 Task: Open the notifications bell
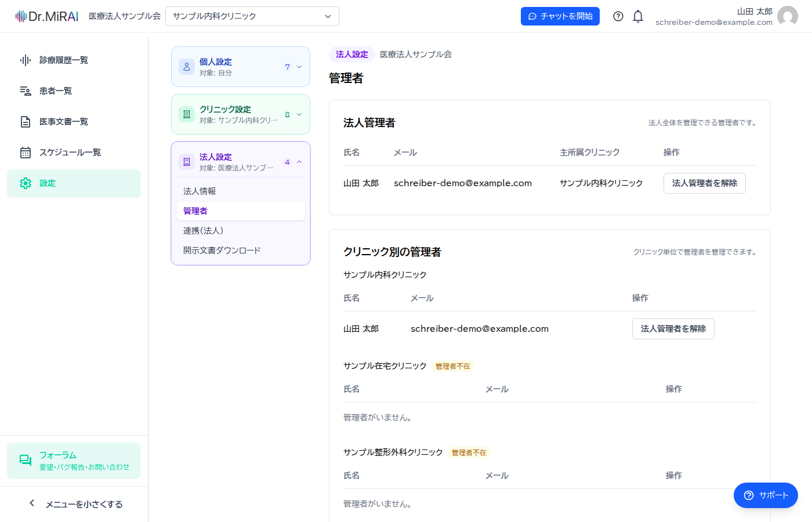[x=638, y=16]
